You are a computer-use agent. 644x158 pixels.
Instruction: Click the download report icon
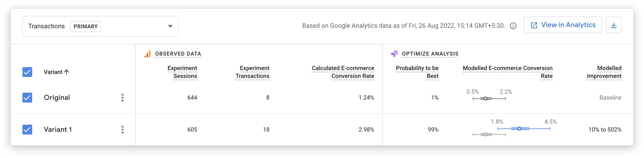(x=613, y=25)
